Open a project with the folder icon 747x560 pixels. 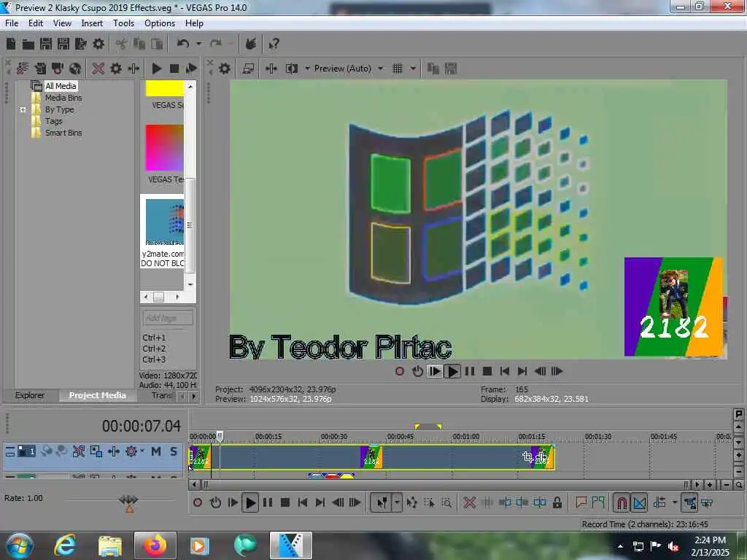pyautogui.click(x=28, y=44)
